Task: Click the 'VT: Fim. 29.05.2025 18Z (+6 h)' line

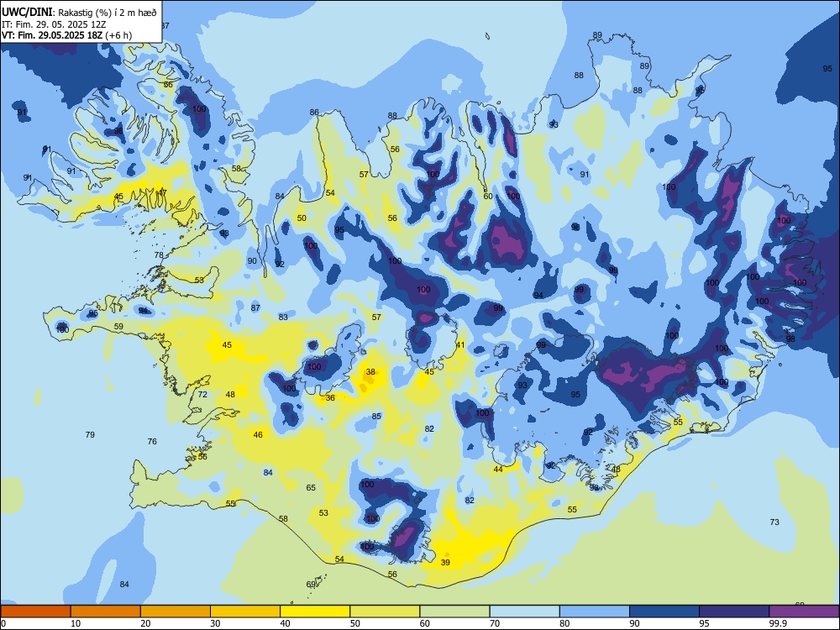Action: 66,35
